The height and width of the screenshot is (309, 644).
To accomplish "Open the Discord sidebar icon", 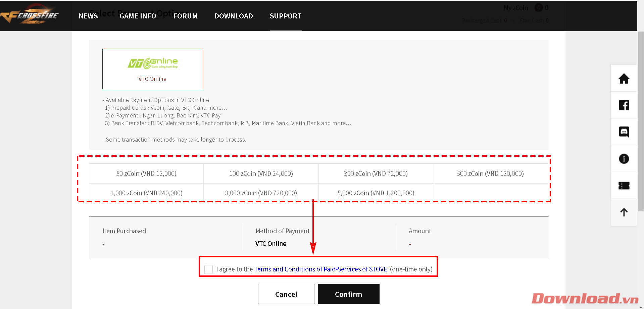I will point(624,132).
